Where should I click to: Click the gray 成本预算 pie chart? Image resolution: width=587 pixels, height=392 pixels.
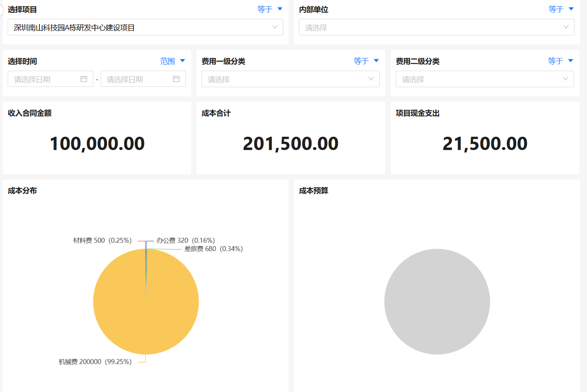coord(437,302)
